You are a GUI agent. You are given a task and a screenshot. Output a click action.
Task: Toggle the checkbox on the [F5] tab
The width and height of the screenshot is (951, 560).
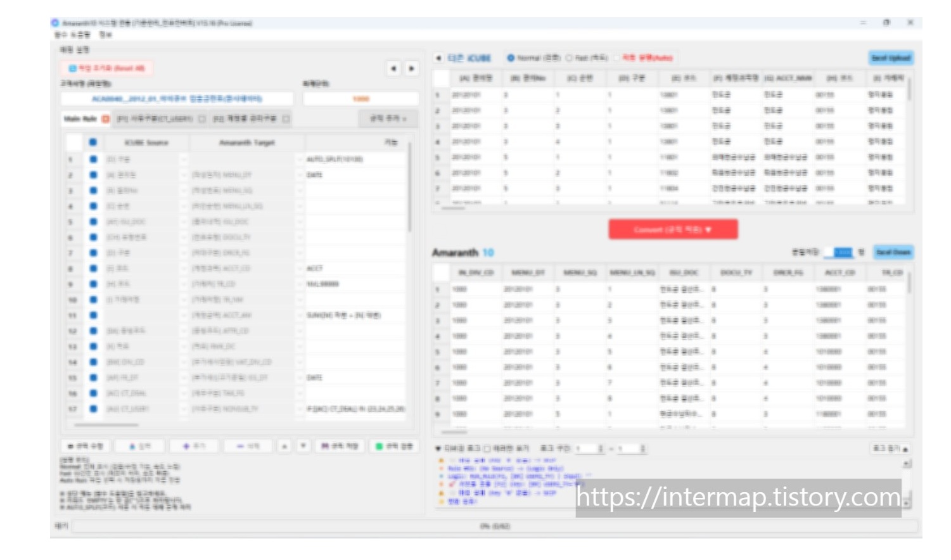click(x=202, y=118)
